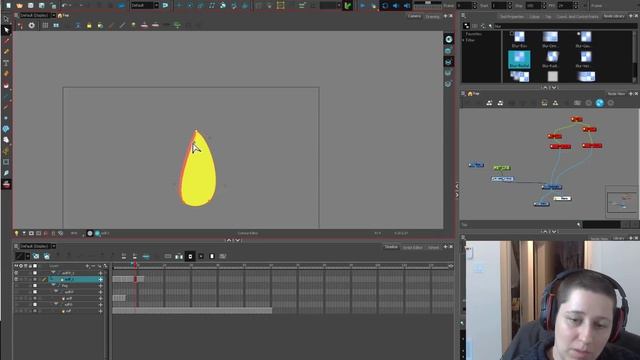Select the Pencil tool in Tools toolbar
The image size is (640, 360).
point(6,52)
